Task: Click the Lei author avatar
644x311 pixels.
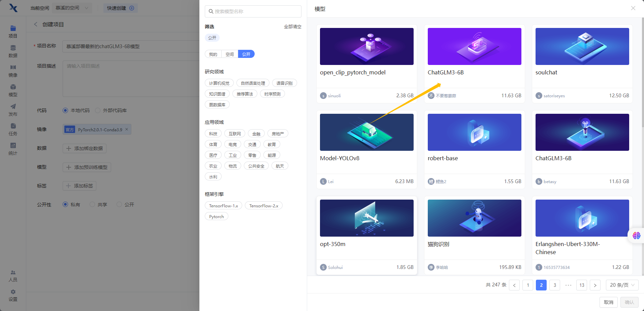Action: [323, 181]
